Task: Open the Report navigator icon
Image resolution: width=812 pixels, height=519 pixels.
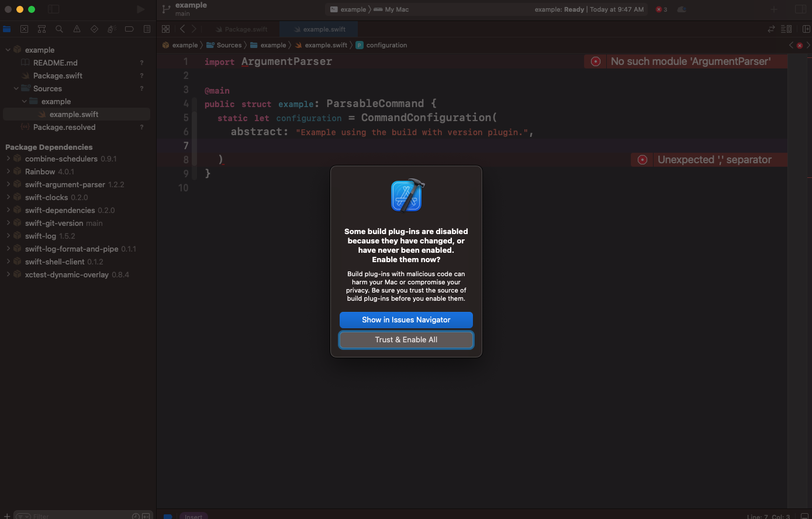Action: pos(147,29)
